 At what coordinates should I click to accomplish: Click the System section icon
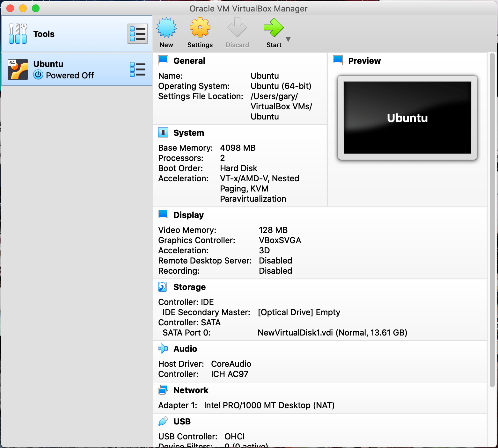point(163,133)
